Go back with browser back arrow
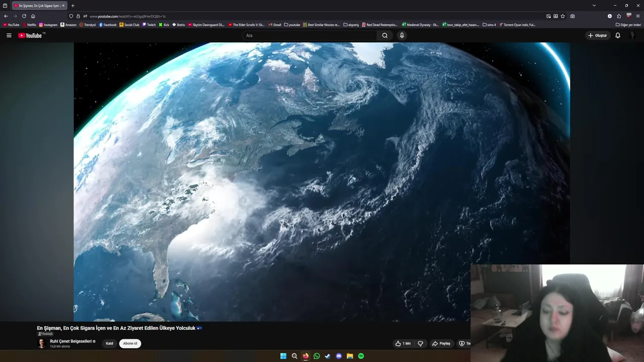This screenshot has width=644, height=362. [6, 16]
